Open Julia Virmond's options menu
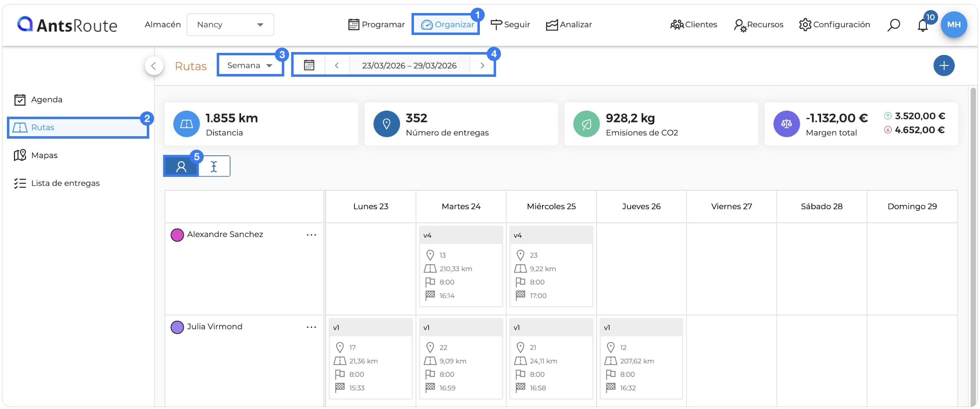 (311, 327)
